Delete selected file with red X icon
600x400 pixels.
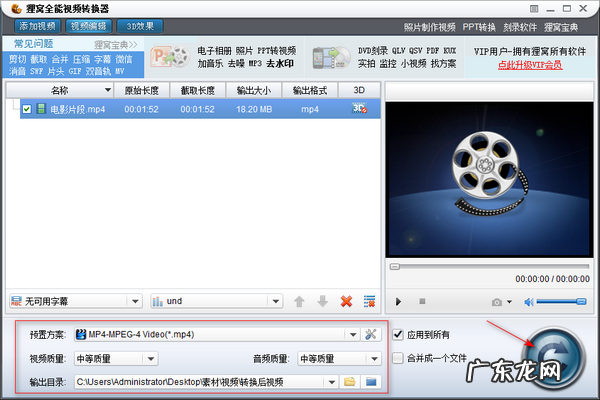347,301
